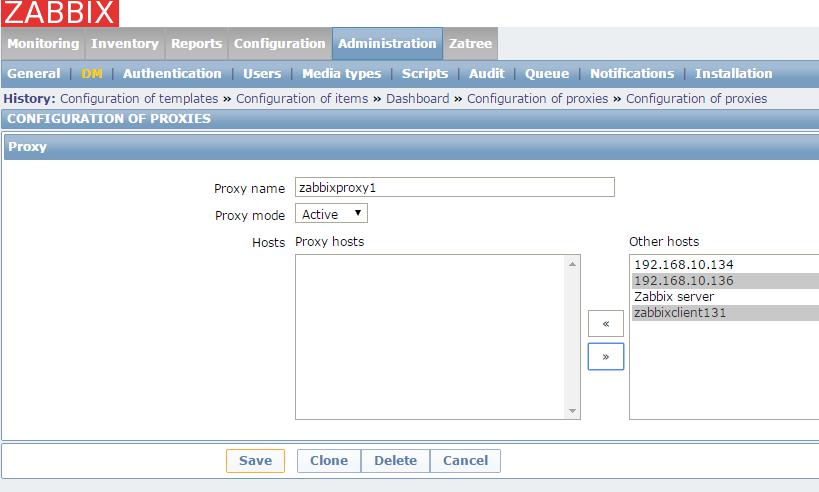The width and height of the screenshot is (819, 492).
Task: Open the Monitoring tab
Action: coord(43,43)
